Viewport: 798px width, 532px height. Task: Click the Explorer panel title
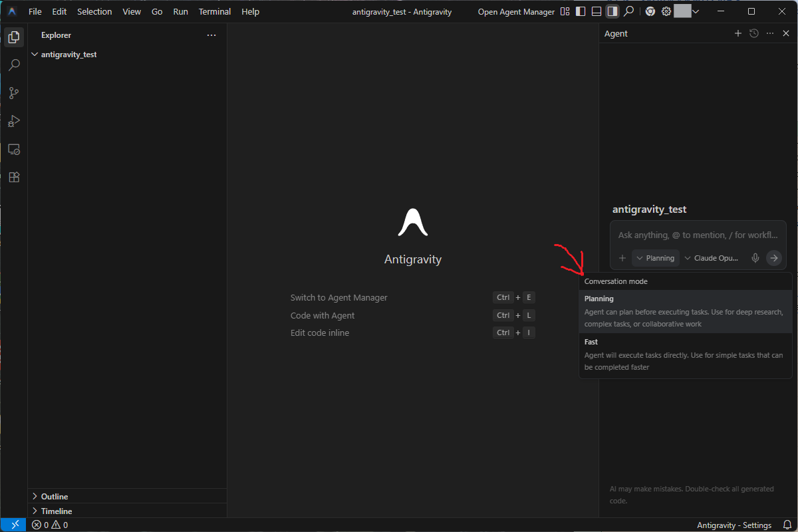(56, 35)
